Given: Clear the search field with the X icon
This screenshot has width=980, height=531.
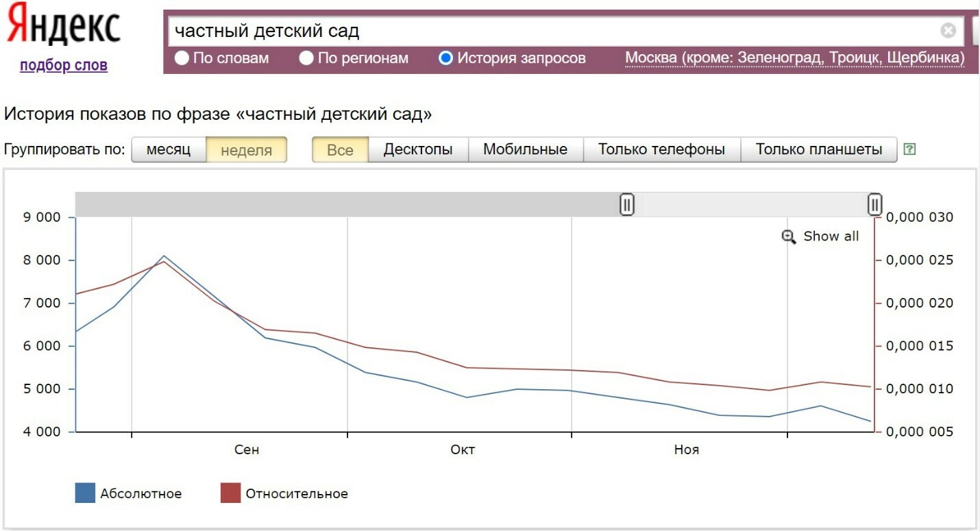Looking at the screenshot, I should click(948, 31).
